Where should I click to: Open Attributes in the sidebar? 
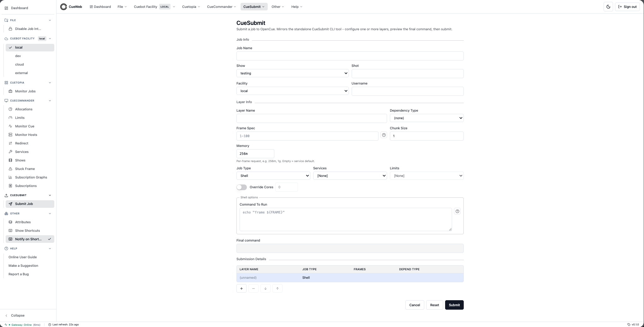pos(30,222)
